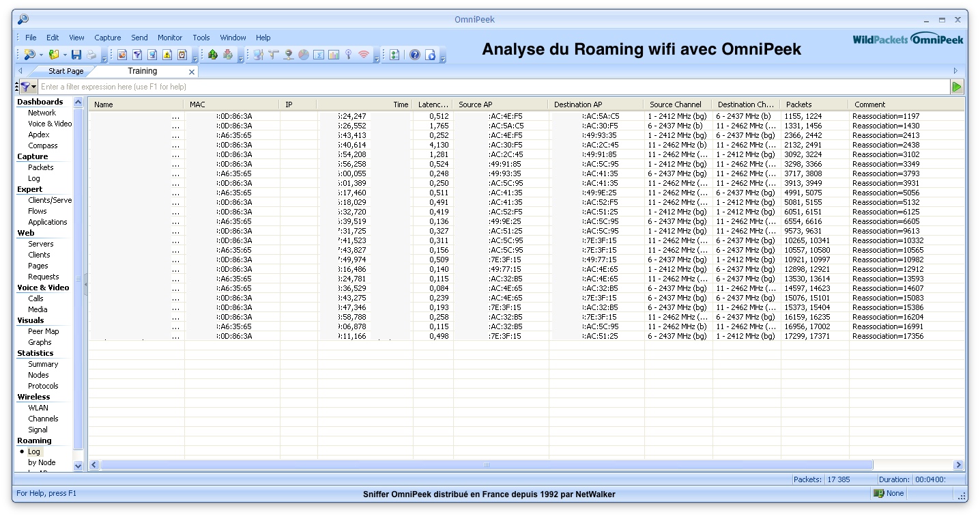
Task: Sort by the Latency column header
Action: click(433, 104)
